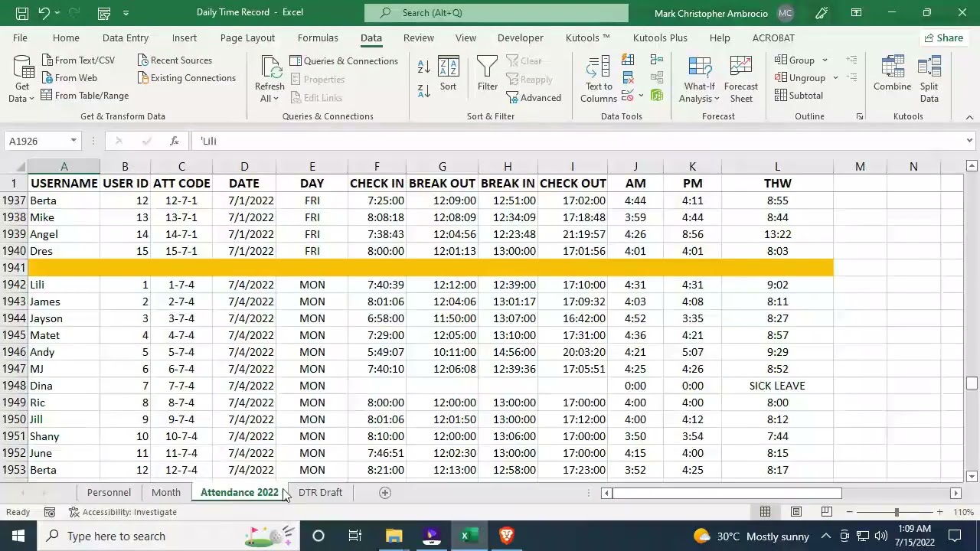The image size is (980, 551).
Task: Open the Kutools Plus tab
Action: point(660,37)
